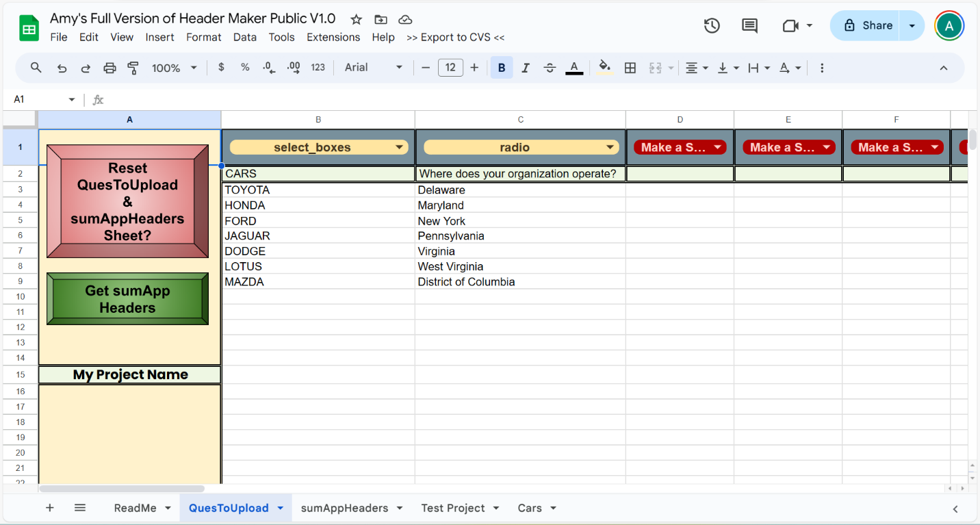The image size is (980, 525).
Task: Open the Format menu
Action: (204, 38)
